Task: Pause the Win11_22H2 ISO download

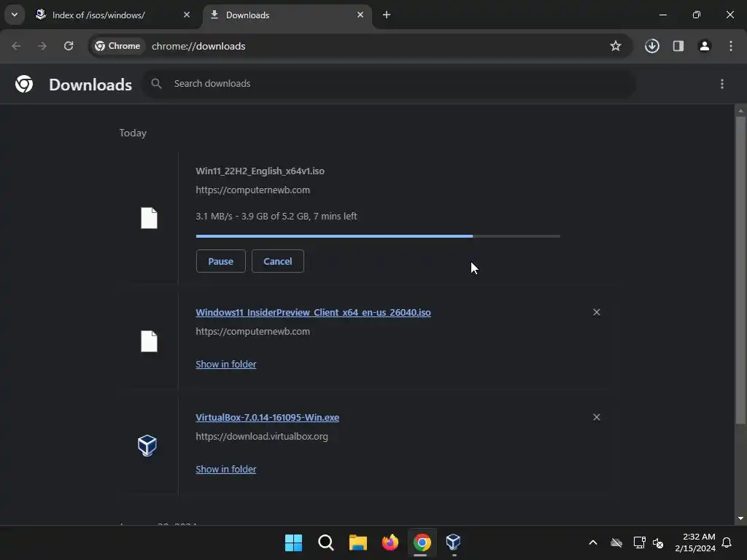Action: click(220, 262)
